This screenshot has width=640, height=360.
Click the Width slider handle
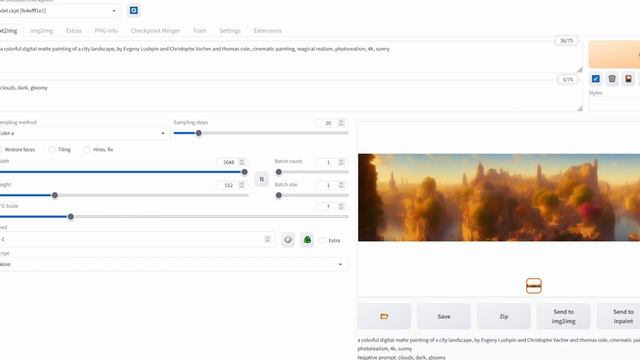click(x=244, y=172)
